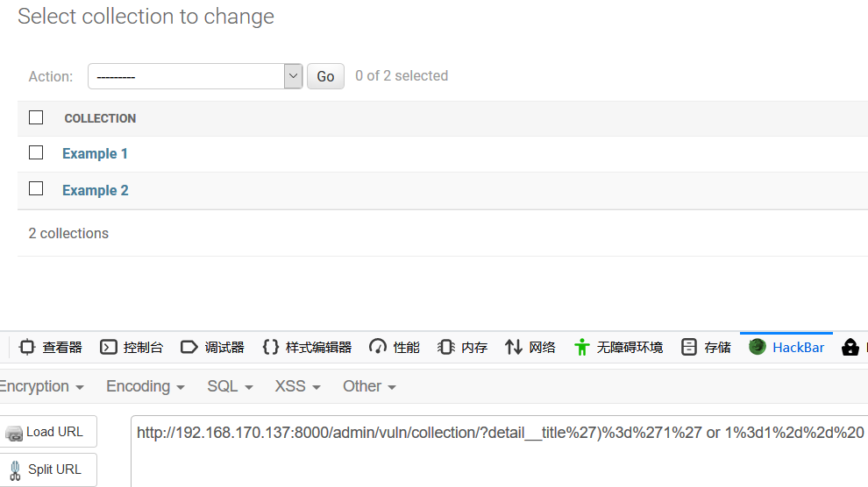The image size is (868, 487).
Task: Open the Example 2 collection link
Action: click(96, 190)
